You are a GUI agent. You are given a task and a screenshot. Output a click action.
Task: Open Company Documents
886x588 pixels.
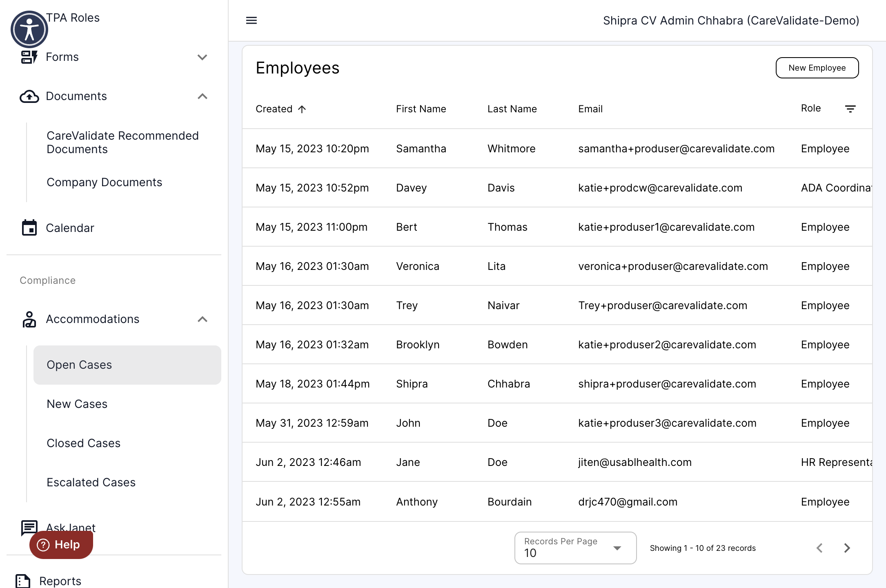tap(105, 182)
